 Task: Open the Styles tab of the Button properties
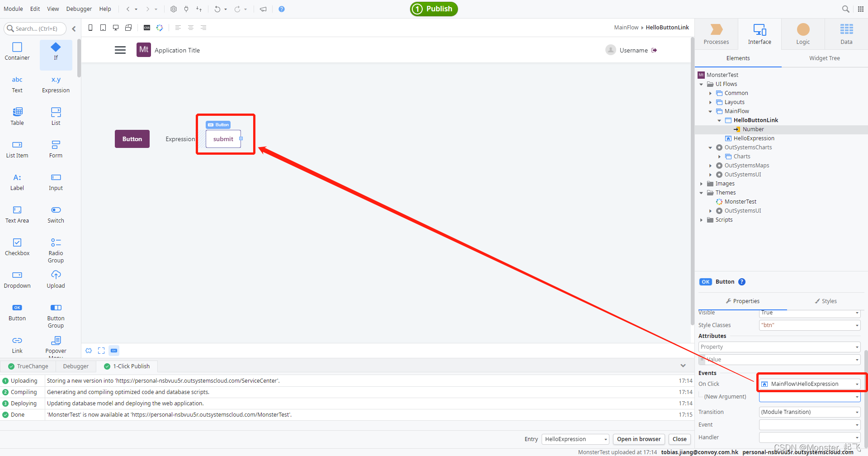click(826, 301)
